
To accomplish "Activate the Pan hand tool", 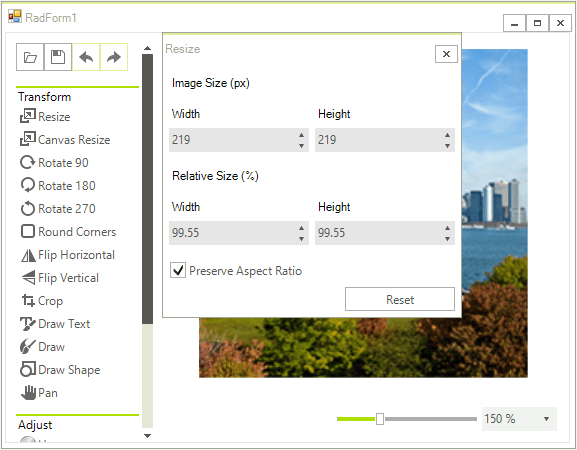I will (x=39, y=393).
